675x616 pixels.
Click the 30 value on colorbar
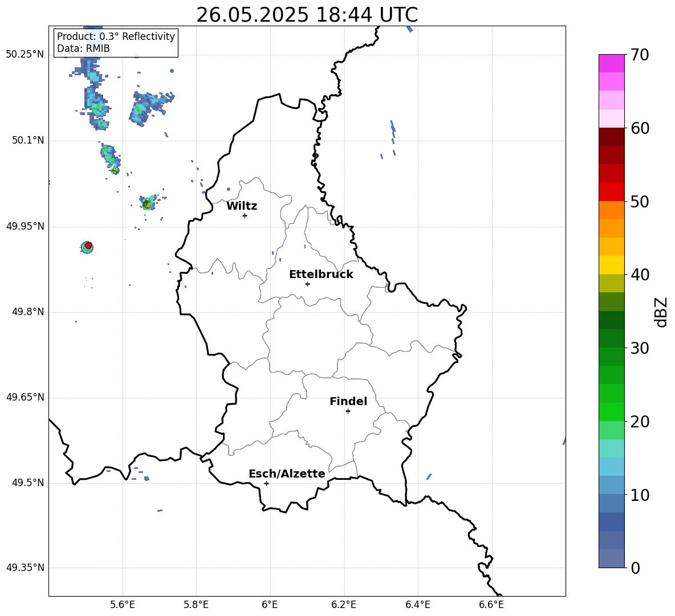(640, 348)
